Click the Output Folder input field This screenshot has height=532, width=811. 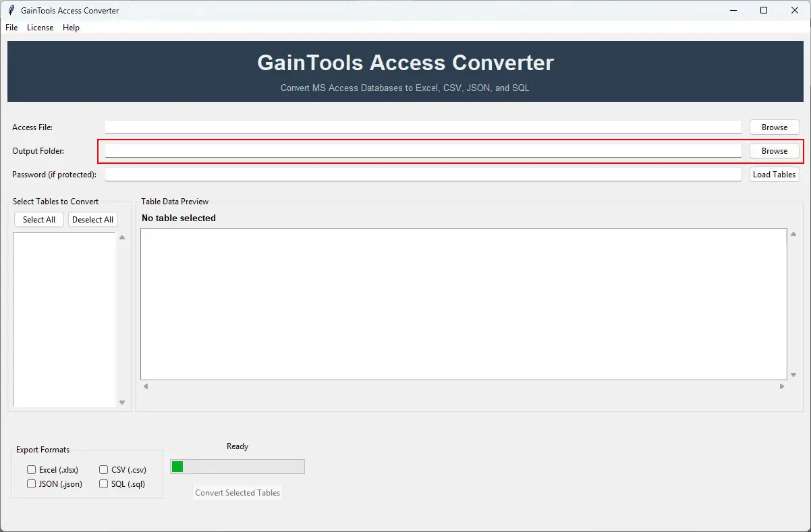[x=423, y=151]
